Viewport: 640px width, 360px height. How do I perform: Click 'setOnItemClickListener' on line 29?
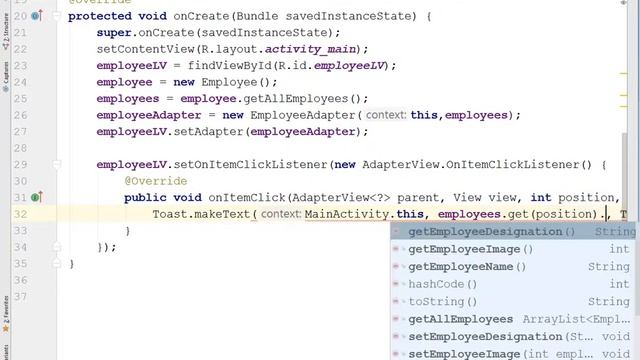point(251,164)
